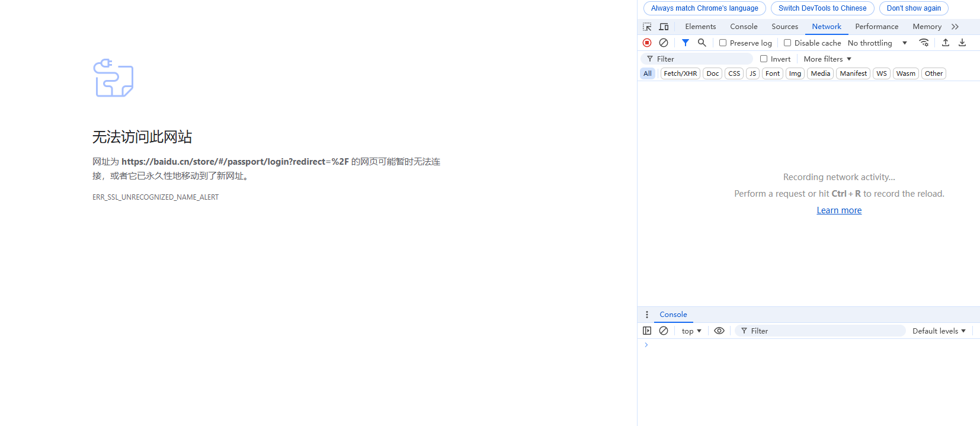Viewport: 980px width, 426px height.
Task: Show the console sidebar icon
Action: (647, 331)
